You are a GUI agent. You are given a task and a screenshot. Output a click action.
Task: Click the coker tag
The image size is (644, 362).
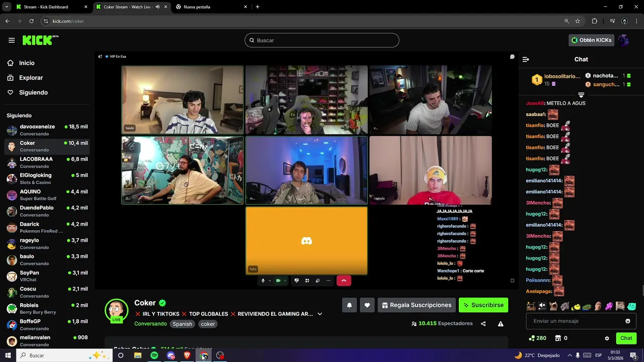pos(208,324)
